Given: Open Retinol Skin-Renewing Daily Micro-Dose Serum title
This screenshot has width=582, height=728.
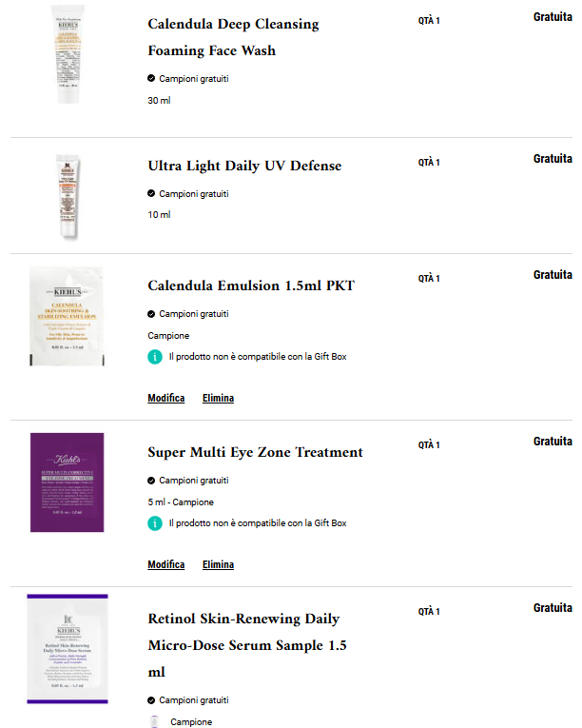Looking at the screenshot, I should click(247, 645).
